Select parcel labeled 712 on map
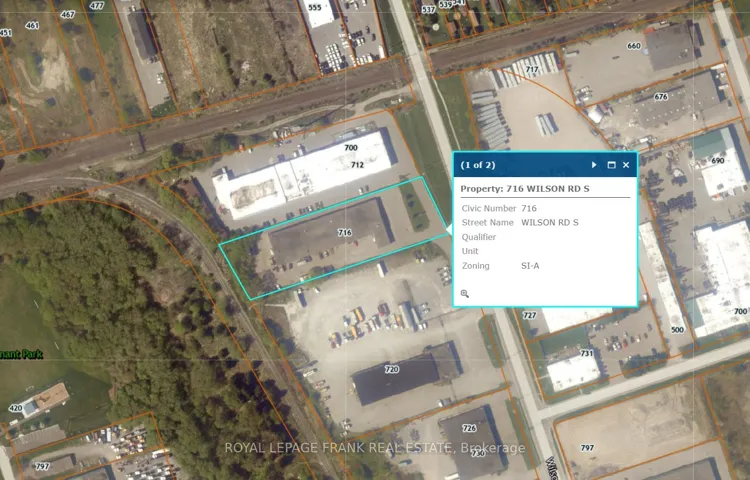Screen dimensions: 750x480 357,165
